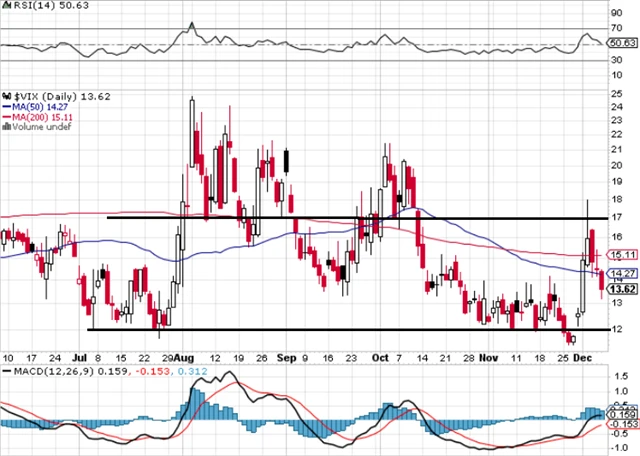Click the 50.63 RSI value tag
This screenshot has width=640, height=456.
(x=622, y=43)
